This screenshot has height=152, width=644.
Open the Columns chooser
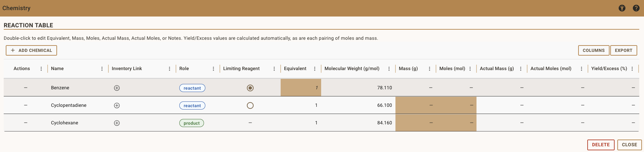(x=593, y=51)
